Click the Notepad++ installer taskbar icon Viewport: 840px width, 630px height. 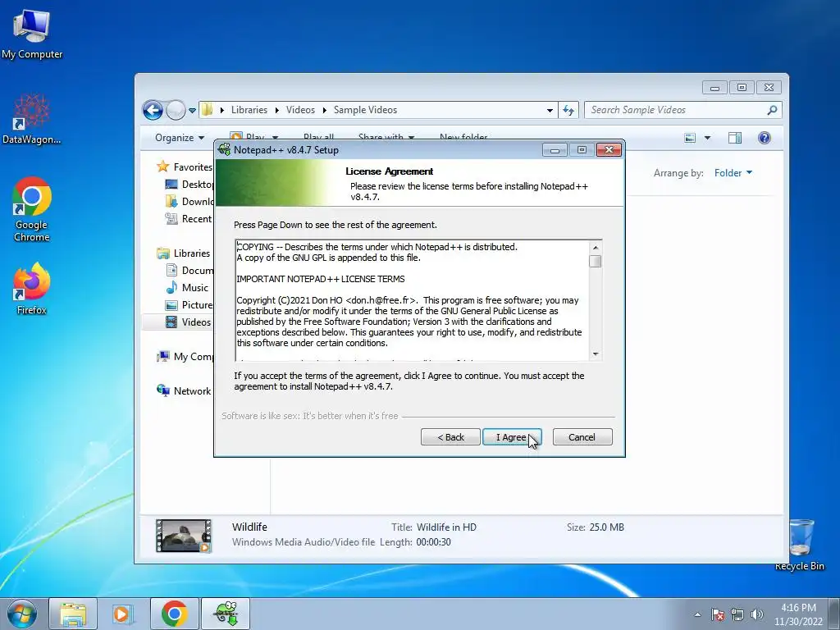point(226,614)
